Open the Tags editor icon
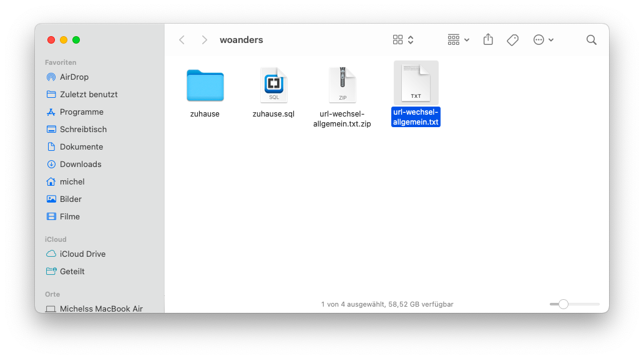The height and width of the screenshot is (359, 644). (512, 40)
